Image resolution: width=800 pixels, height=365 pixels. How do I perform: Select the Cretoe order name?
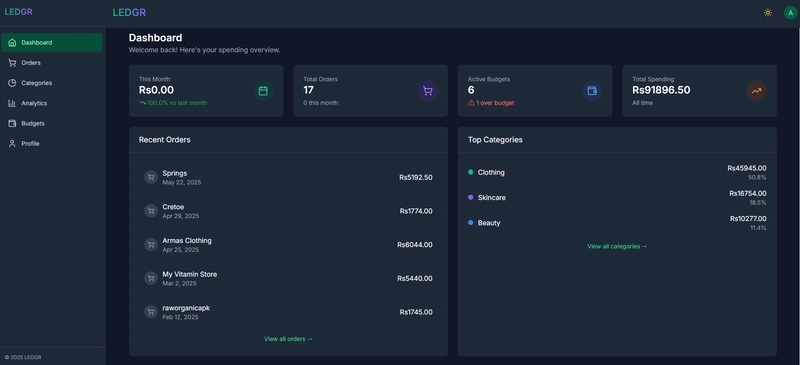pyautogui.click(x=173, y=207)
